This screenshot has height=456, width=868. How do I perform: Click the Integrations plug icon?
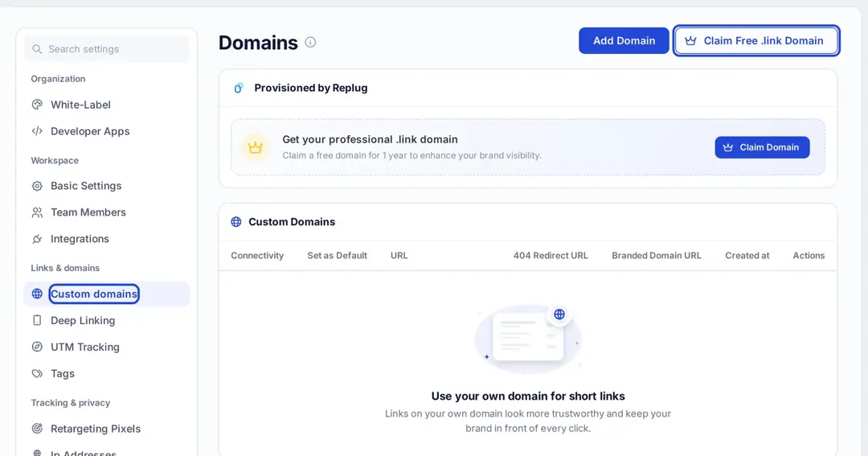click(37, 240)
